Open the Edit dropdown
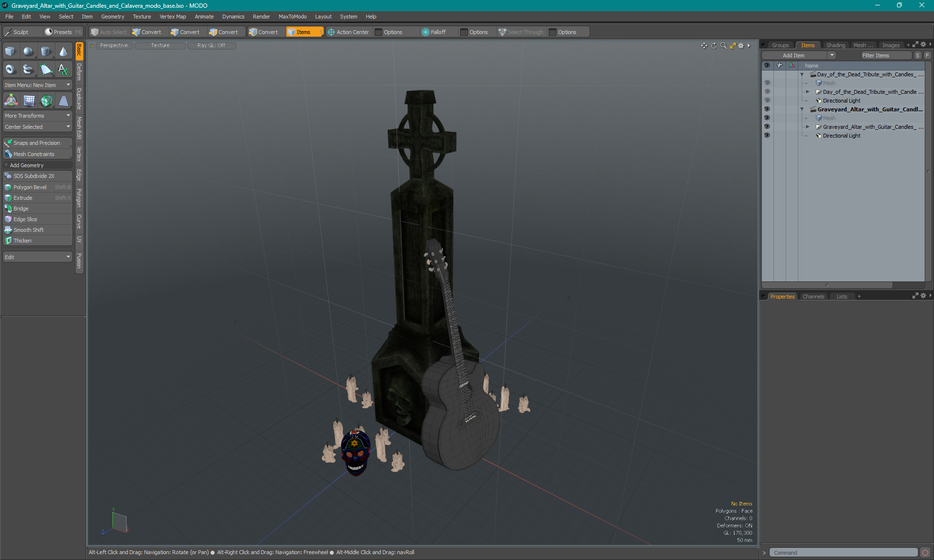The width and height of the screenshot is (934, 560). click(37, 257)
